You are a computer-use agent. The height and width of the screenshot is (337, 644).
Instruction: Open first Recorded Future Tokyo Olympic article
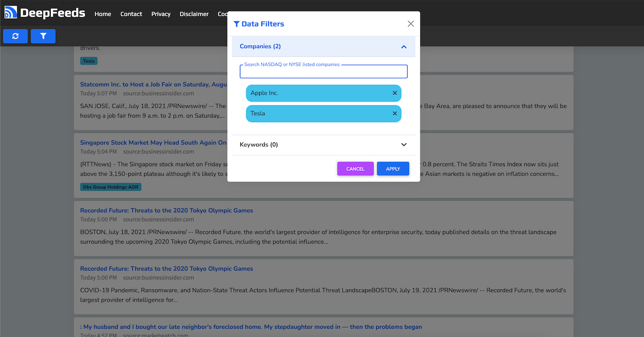(x=166, y=211)
